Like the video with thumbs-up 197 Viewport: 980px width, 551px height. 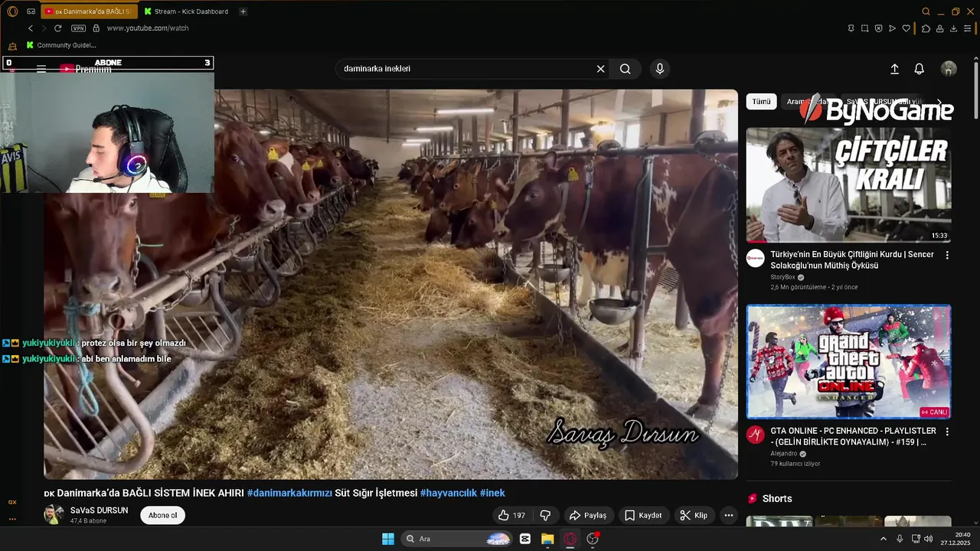point(511,515)
